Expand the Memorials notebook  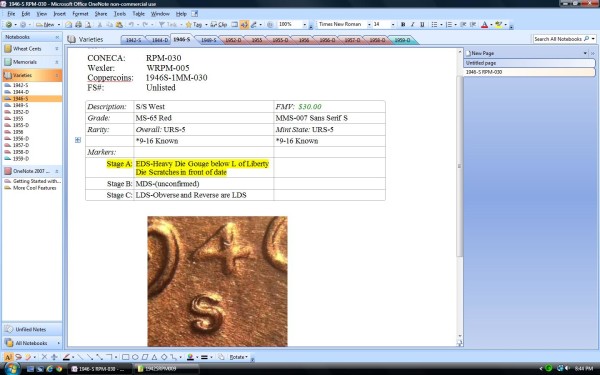(57, 62)
